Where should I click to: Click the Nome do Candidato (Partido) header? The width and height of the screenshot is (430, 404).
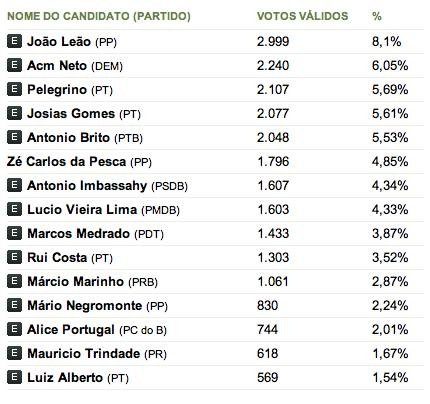(99, 16)
